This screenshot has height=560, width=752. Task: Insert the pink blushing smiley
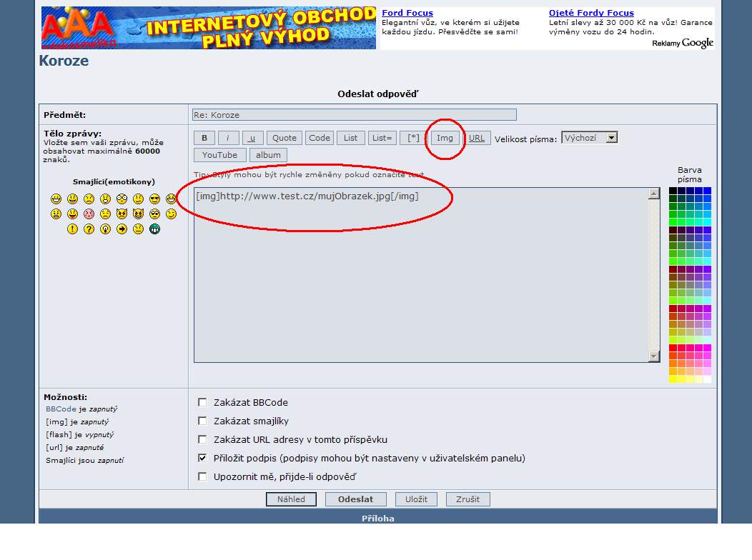point(89,214)
